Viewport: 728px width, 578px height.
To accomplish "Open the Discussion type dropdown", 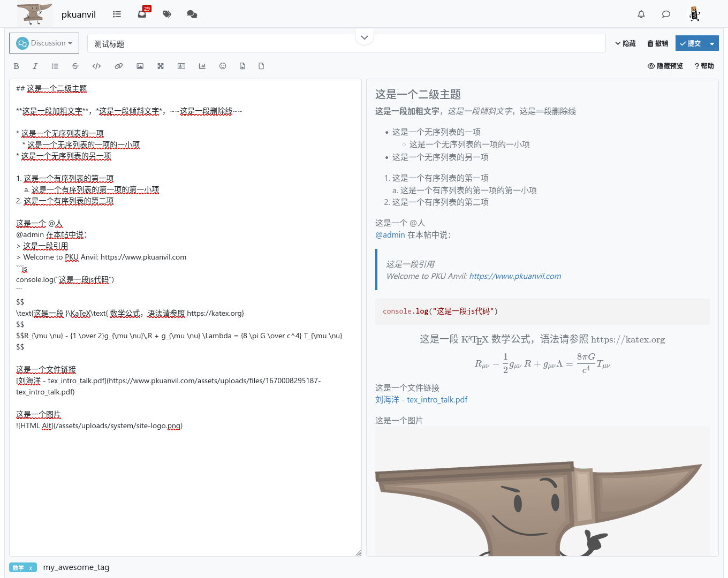I will [x=44, y=43].
